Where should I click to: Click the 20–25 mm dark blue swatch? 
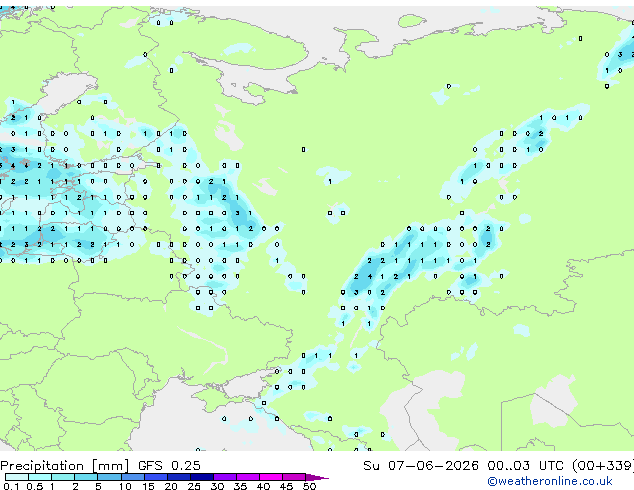point(179,477)
